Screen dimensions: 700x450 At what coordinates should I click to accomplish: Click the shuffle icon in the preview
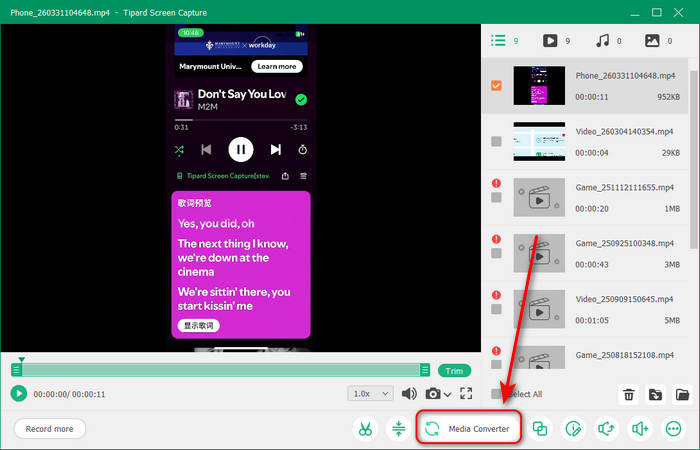pyautogui.click(x=179, y=150)
